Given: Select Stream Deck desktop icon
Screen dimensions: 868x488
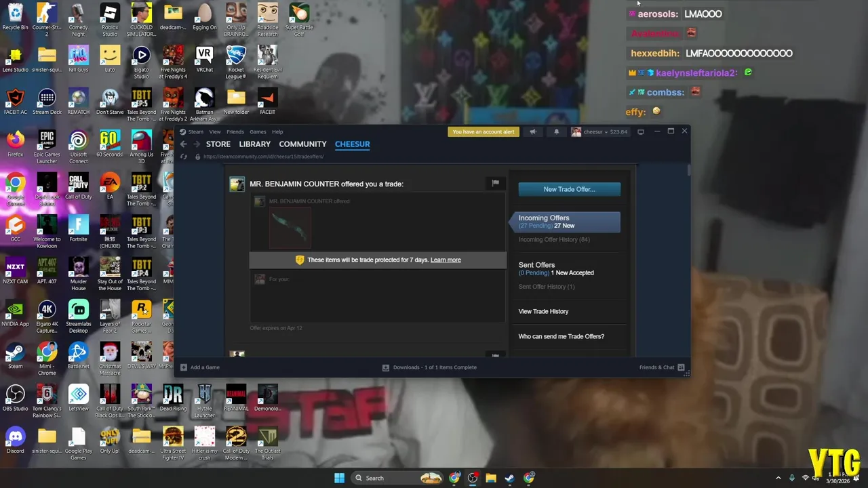Looking at the screenshot, I should (x=47, y=102).
